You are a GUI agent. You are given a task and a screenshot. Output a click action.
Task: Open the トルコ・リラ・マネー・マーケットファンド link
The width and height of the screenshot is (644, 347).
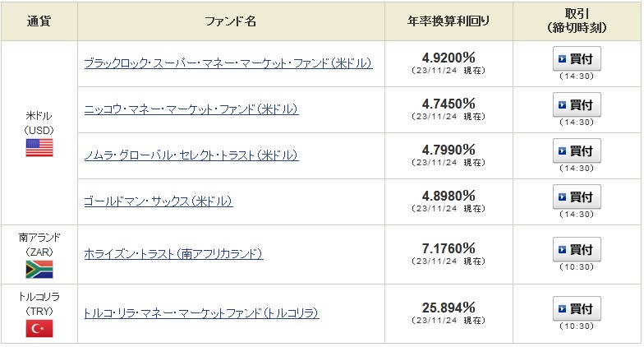[x=201, y=313]
